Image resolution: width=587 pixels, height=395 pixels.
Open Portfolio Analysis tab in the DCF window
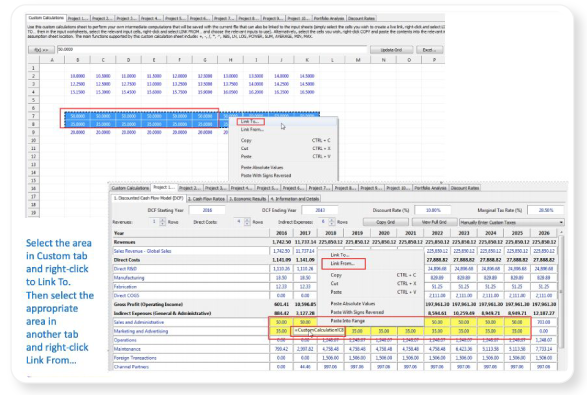(x=431, y=188)
